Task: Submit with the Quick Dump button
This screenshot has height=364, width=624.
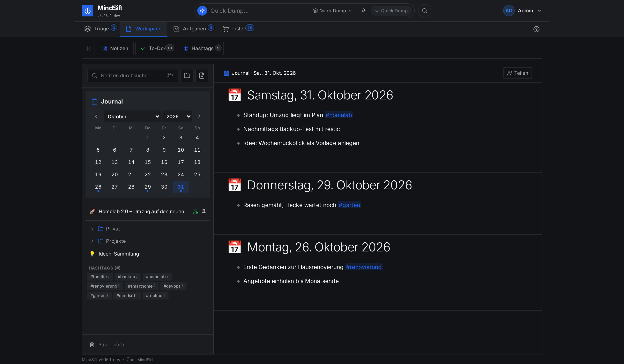Action: point(391,11)
